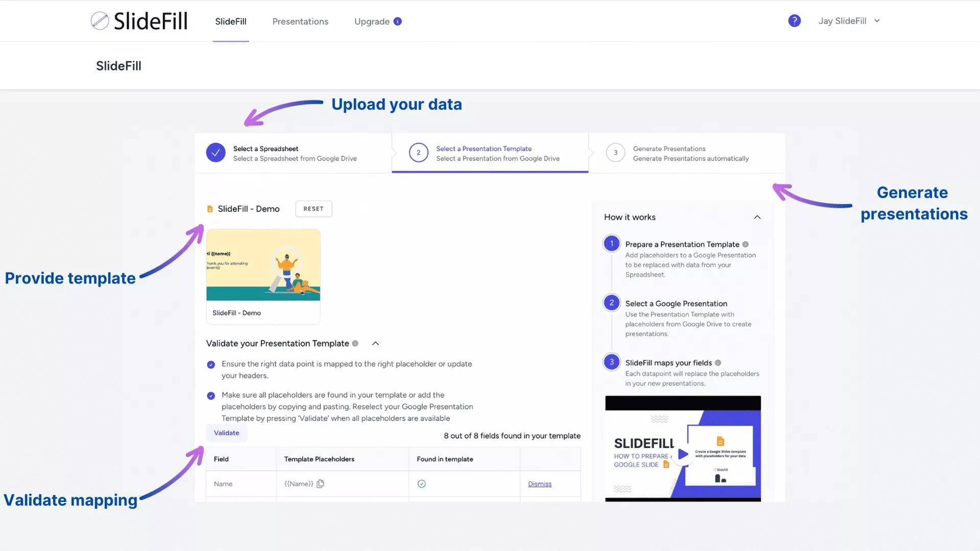This screenshot has height=551, width=980.
Task: Click the orange SlideFill - Demo file icon
Action: point(209,209)
